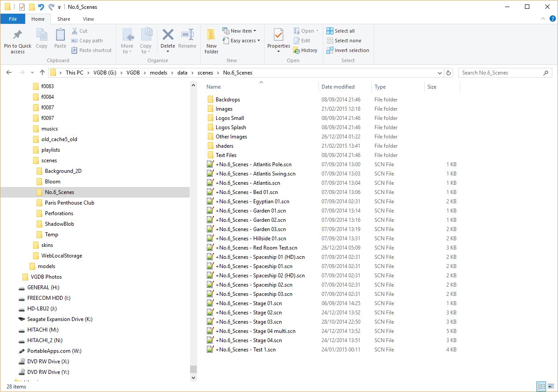Go up one folder level
Viewport: 558px width, 392px height.
(x=42, y=73)
